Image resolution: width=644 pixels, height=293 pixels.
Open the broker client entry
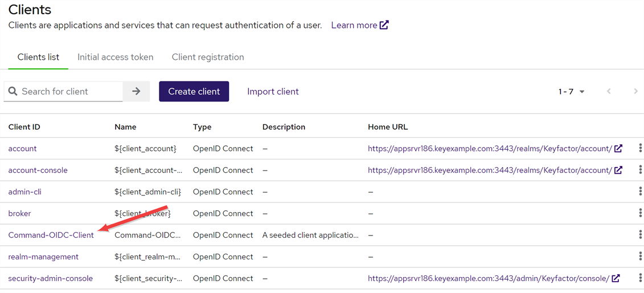[19, 213]
